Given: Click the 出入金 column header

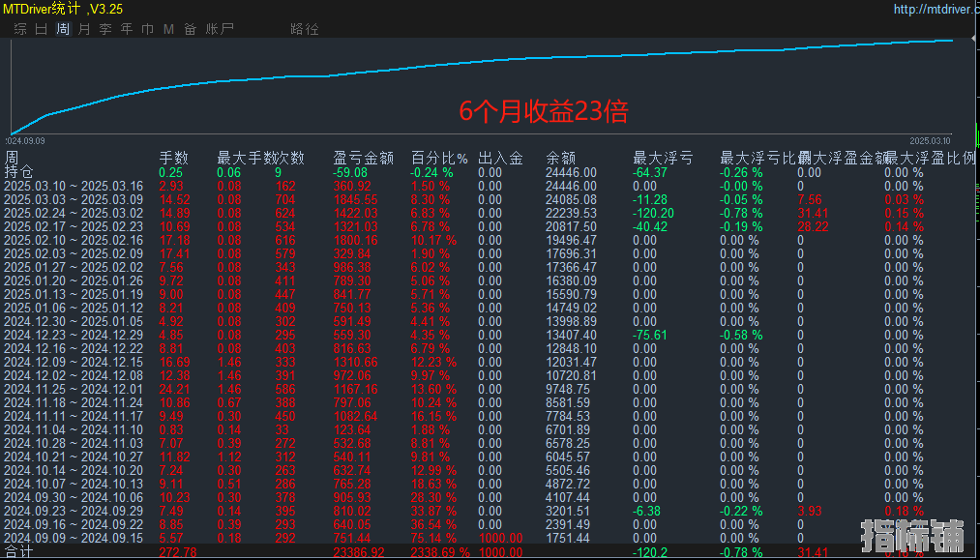Looking at the screenshot, I should (500, 158).
